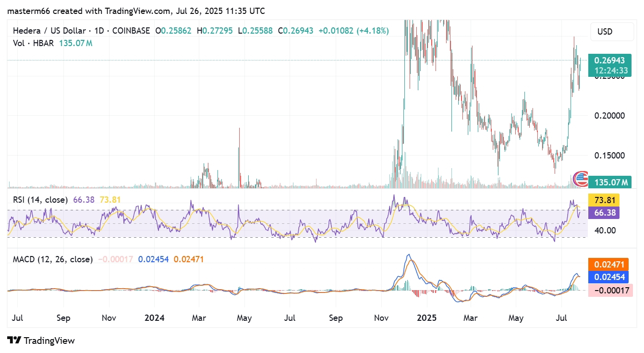Click the US flag icon near the volume axis
The width and height of the screenshot is (644, 353).
pos(581,179)
